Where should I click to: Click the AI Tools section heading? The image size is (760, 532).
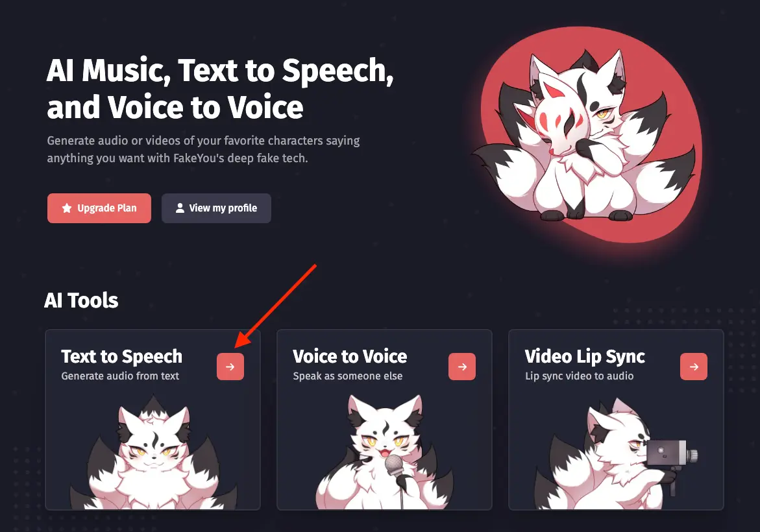tap(81, 300)
